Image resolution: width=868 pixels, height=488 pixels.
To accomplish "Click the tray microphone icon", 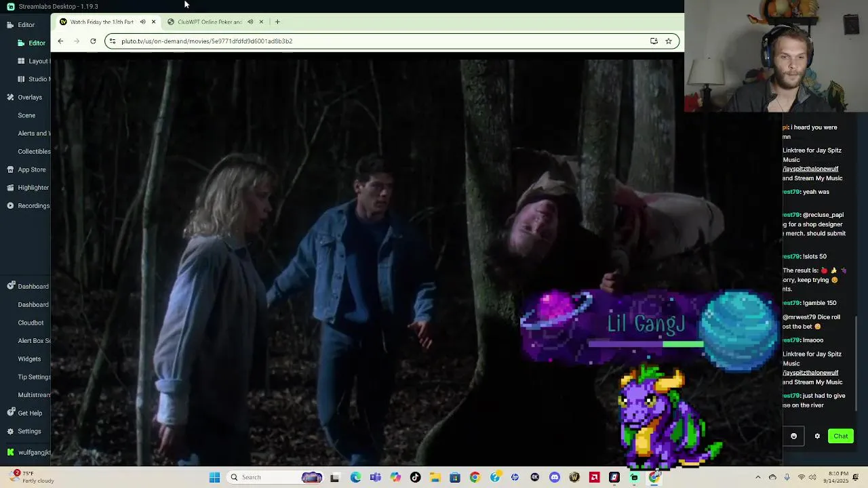I will pyautogui.click(x=787, y=477).
